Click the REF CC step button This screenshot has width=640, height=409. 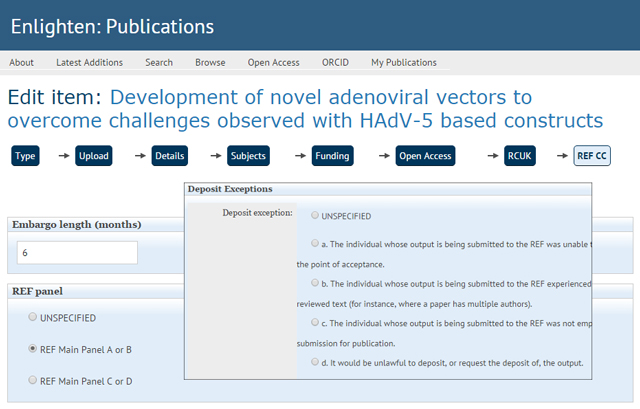(x=592, y=156)
